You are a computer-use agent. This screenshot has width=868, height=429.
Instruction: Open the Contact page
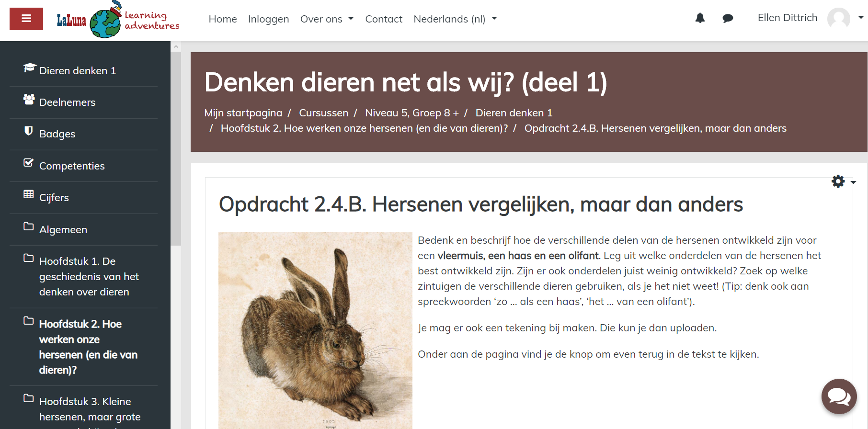[x=384, y=19]
